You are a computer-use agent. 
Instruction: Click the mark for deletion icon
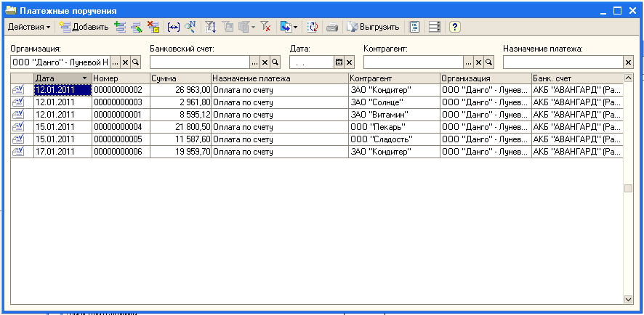(153, 27)
